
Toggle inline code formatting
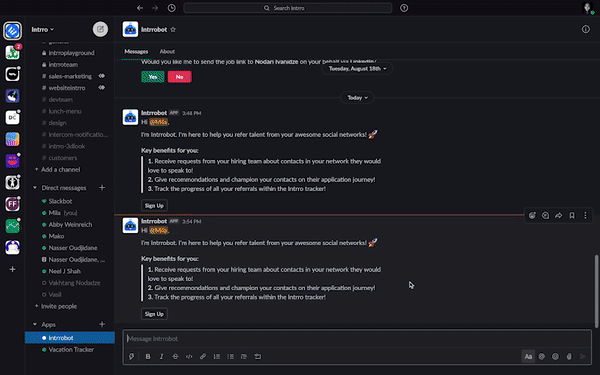pos(189,356)
